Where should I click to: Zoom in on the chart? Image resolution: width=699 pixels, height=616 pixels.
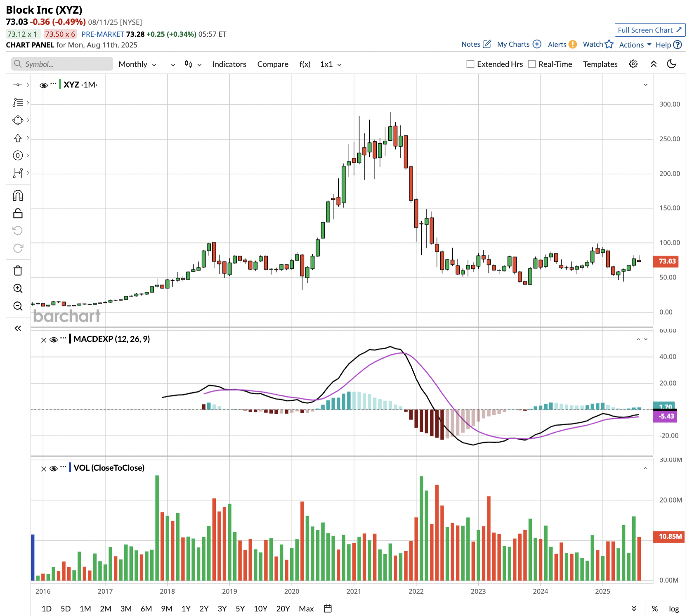coord(18,288)
